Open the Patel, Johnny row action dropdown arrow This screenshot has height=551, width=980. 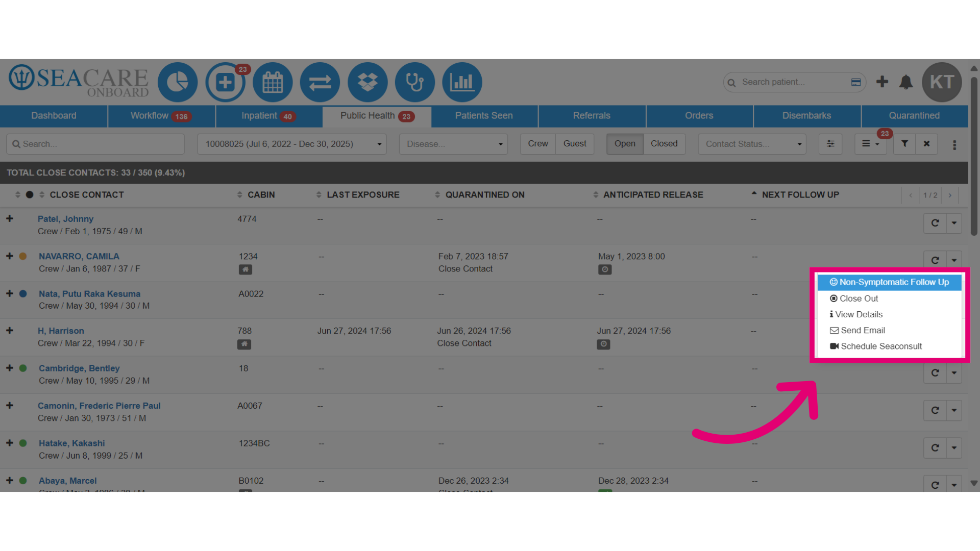(x=954, y=223)
